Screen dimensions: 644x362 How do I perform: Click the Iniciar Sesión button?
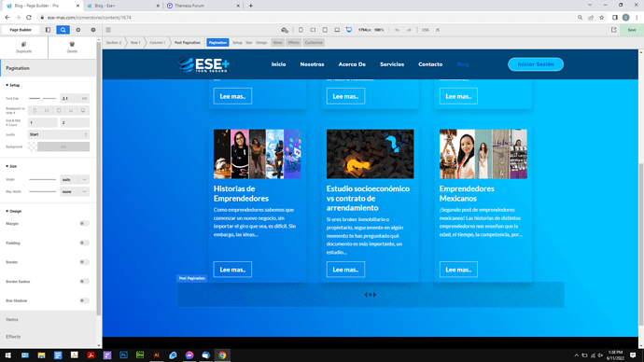pyautogui.click(x=536, y=64)
